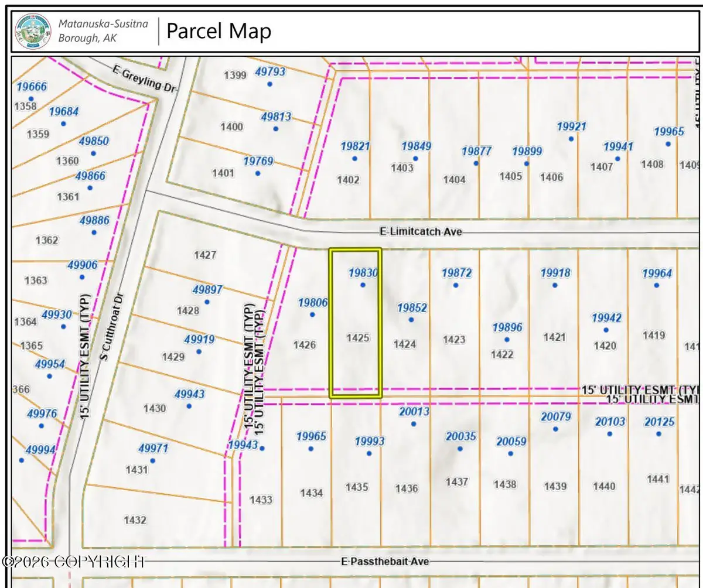Click on parcel lot 1432
Viewport: 703px width, 588px height.
[135, 520]
